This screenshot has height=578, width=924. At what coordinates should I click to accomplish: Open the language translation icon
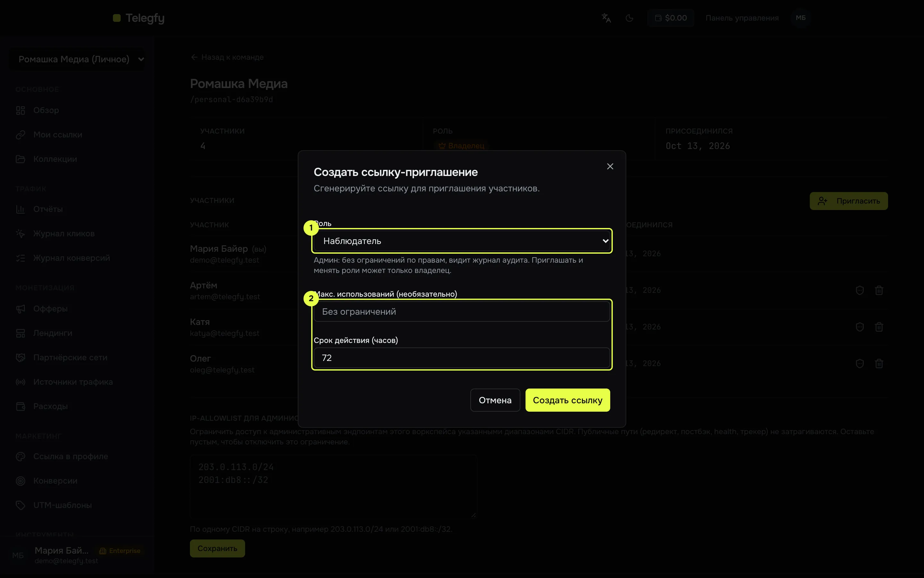(606, 18)
